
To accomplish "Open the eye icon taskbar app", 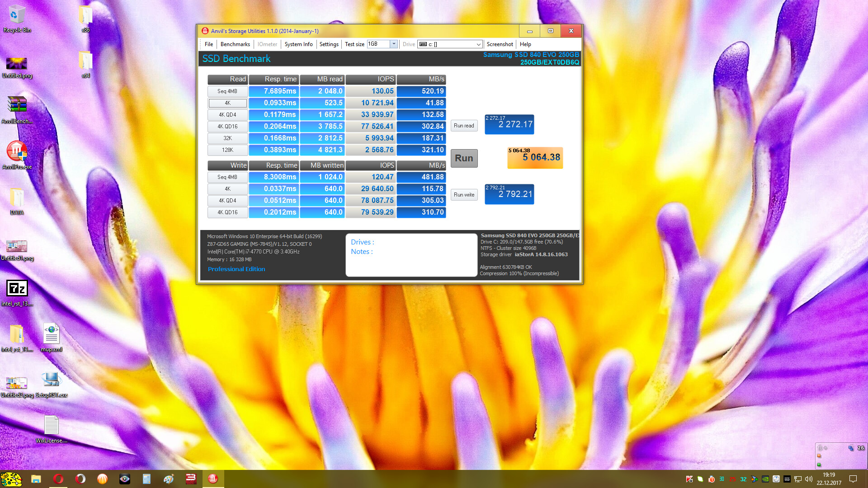I will pos(125,479).
